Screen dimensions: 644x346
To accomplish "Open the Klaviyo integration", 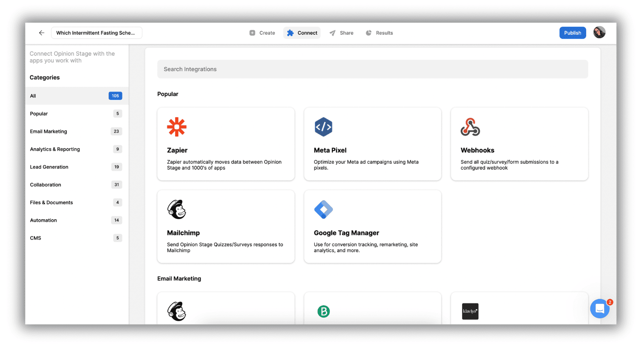I will 470,311.
